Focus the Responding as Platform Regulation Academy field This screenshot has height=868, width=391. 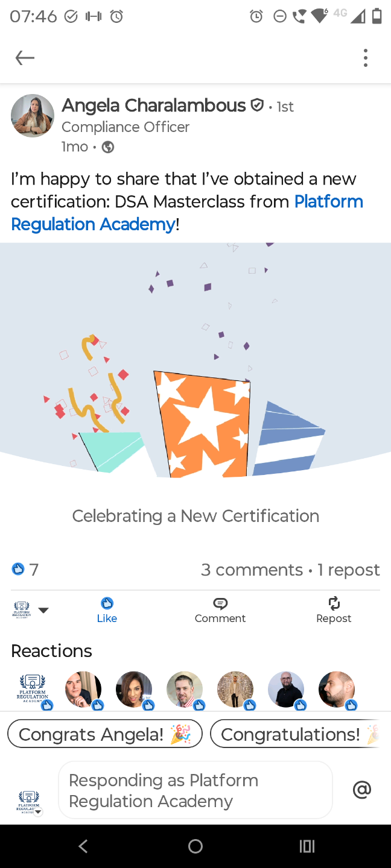(195, 790)
